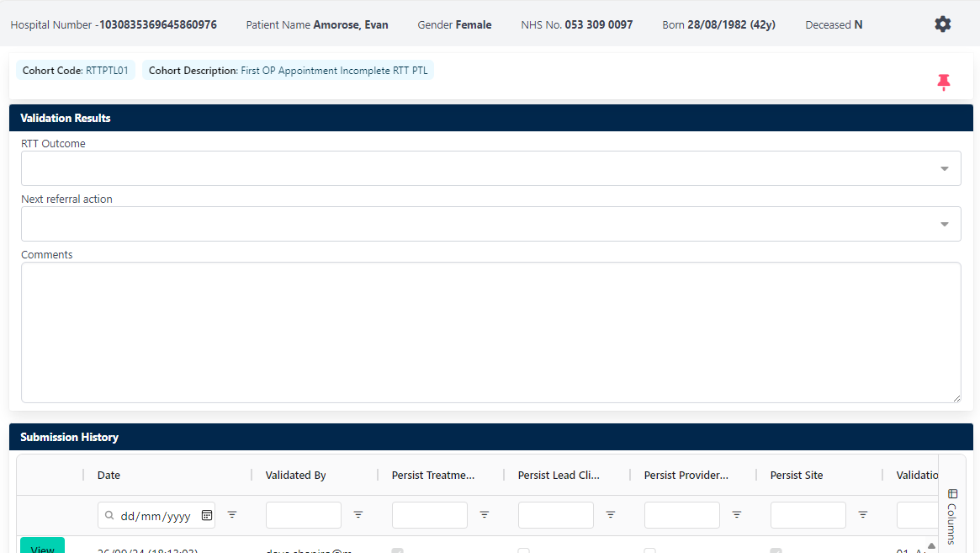
Task: Expand the RTT Outcome dropdown
Action: coord(944,168)
